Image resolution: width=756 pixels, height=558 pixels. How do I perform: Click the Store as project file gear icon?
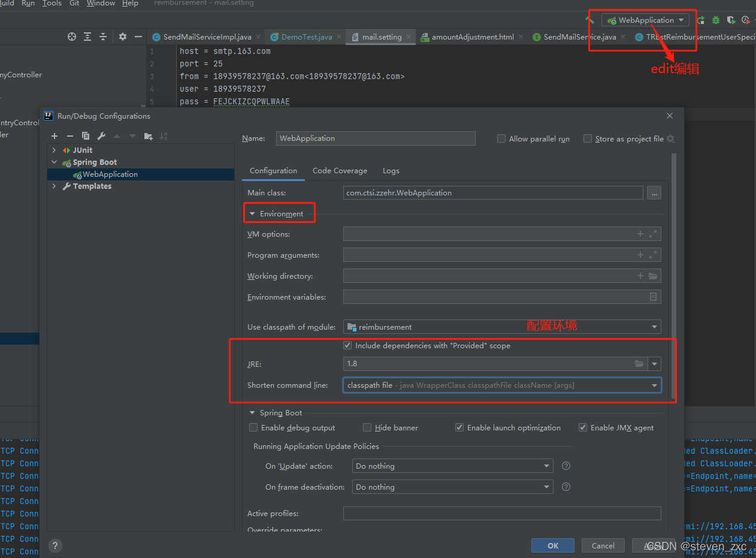click(x=670, y=138)
